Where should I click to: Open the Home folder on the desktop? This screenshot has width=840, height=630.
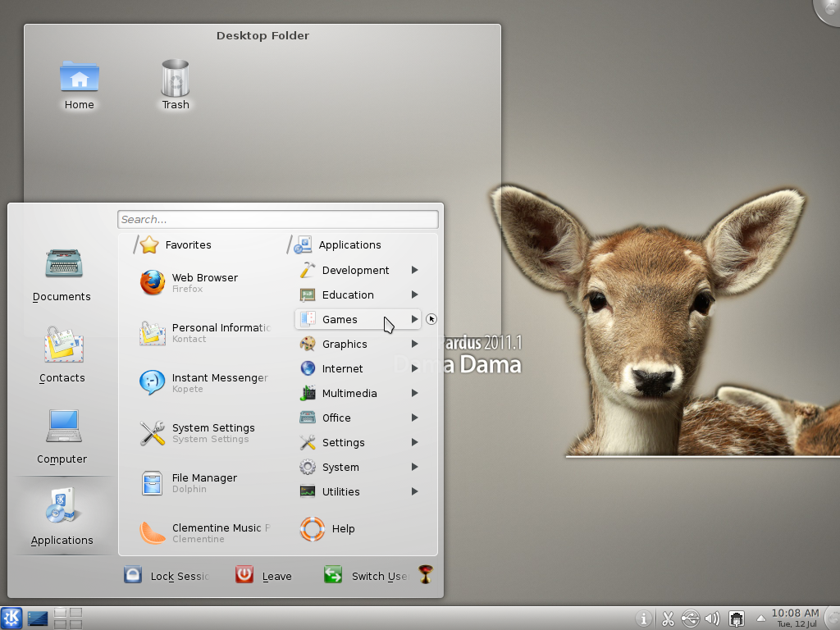79,78
